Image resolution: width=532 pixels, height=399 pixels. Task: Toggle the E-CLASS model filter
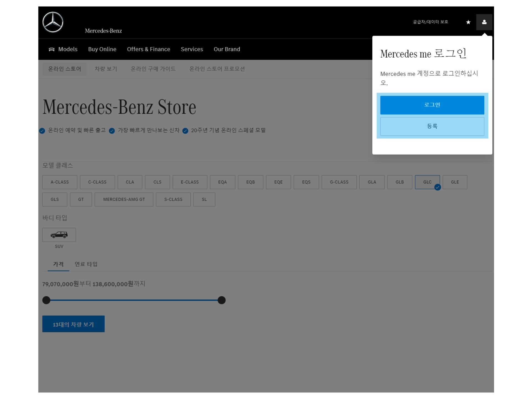[x=190, y=182]
